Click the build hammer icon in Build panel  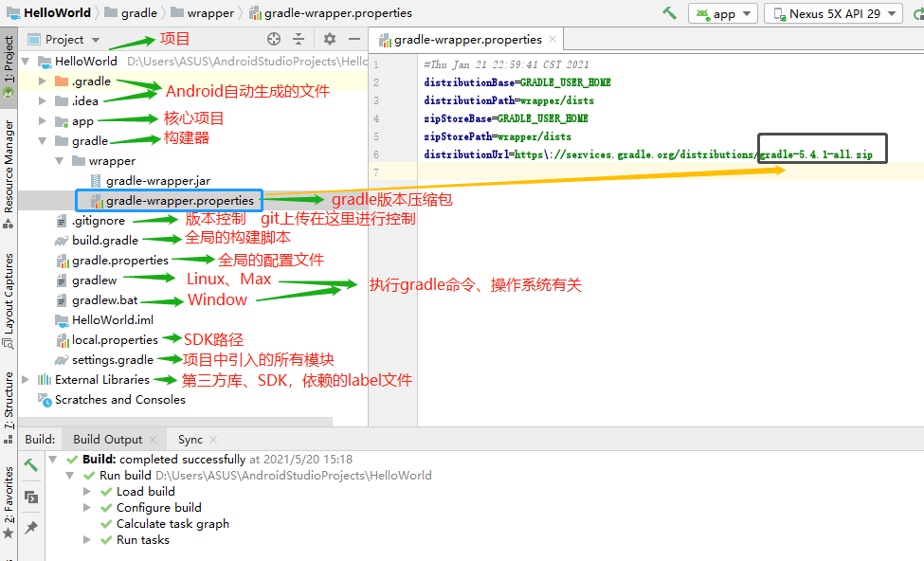click(x=31, y=465)
